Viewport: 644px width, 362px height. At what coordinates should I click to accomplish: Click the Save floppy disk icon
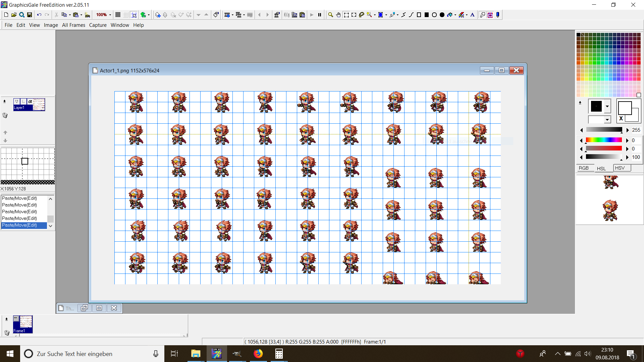coord(30,15)
